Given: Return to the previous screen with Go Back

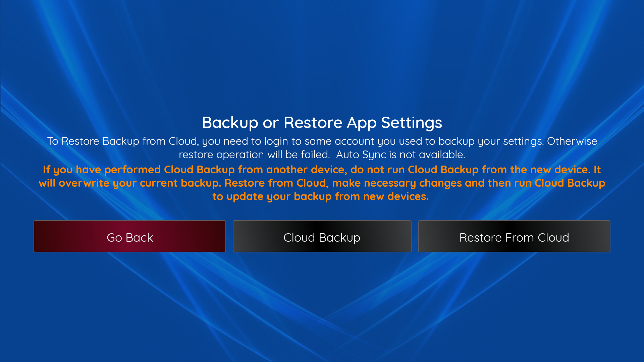Looking at the screenshot, I should [129, 236].
